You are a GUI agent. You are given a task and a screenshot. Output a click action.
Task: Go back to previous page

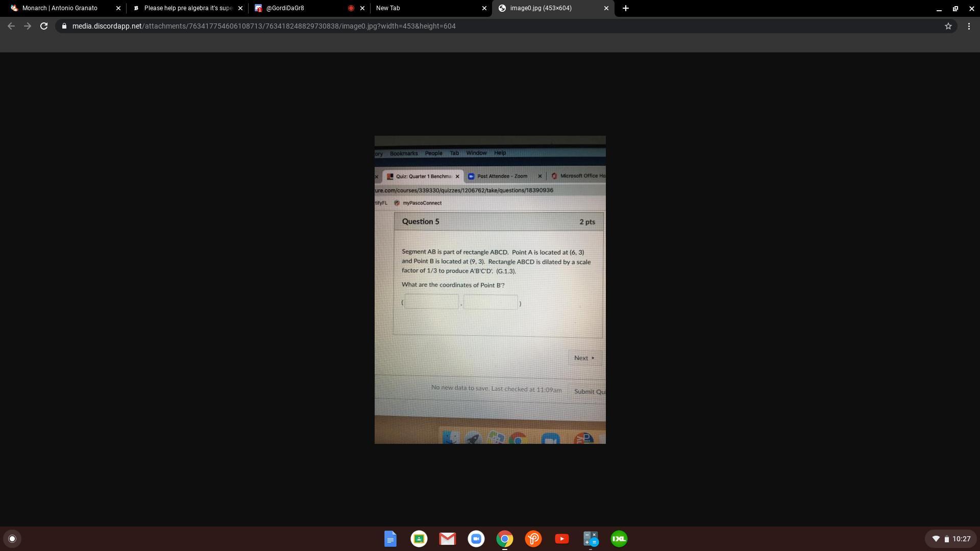[11, 26]
